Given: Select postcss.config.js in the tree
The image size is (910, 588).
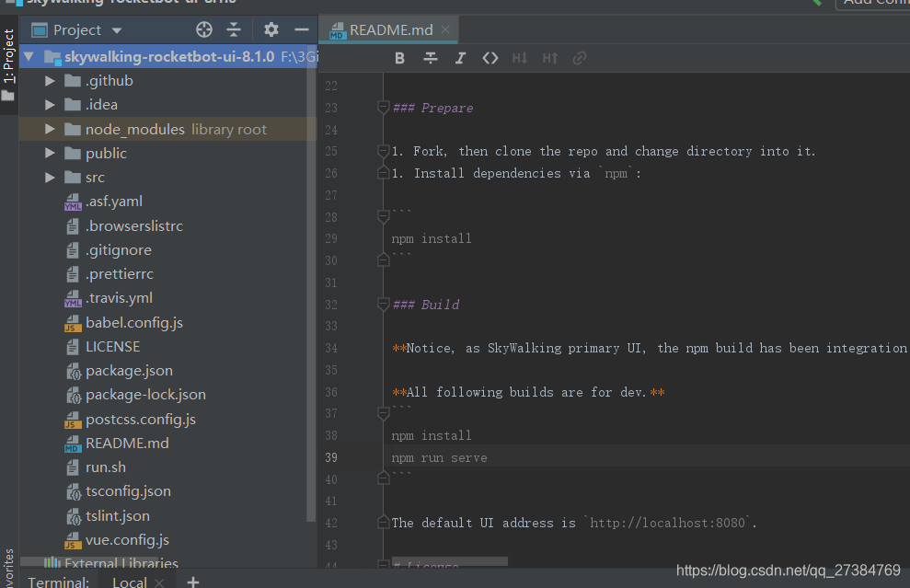Looking at the screenshot, I should pos(141,419).
